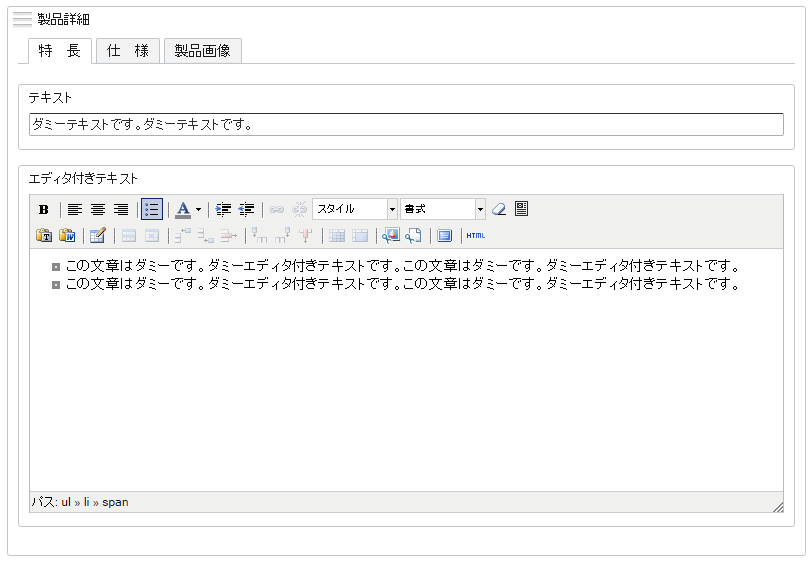This screenshot has height=564, width=812.
Task: Click the insert column before icon
Action: point(259,236)
